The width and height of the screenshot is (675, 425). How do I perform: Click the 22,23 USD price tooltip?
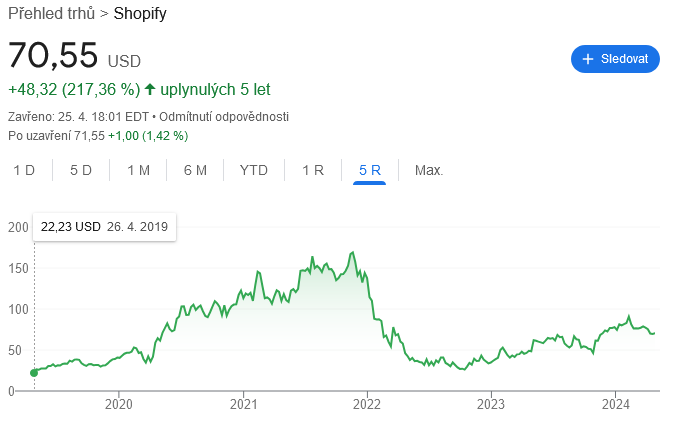[105, 227]
